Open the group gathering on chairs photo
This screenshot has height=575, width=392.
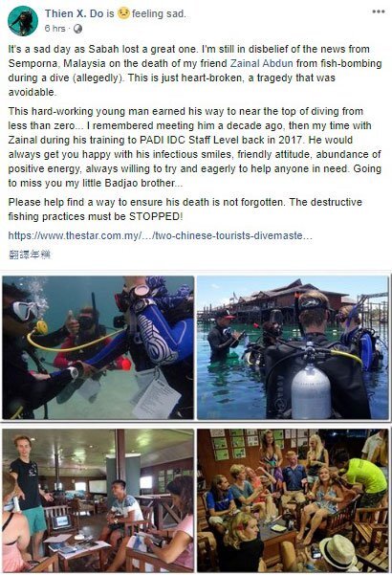tap(293, 500)
